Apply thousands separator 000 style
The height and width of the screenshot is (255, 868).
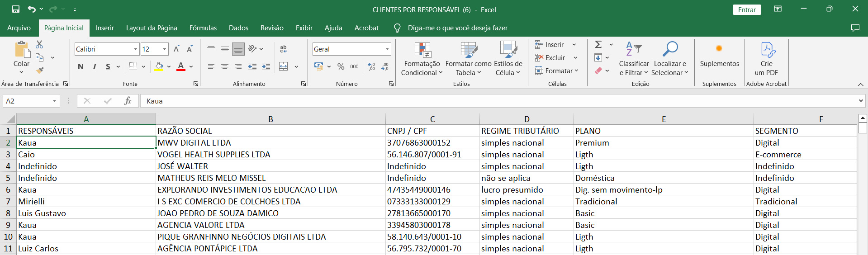pos(355,66)
